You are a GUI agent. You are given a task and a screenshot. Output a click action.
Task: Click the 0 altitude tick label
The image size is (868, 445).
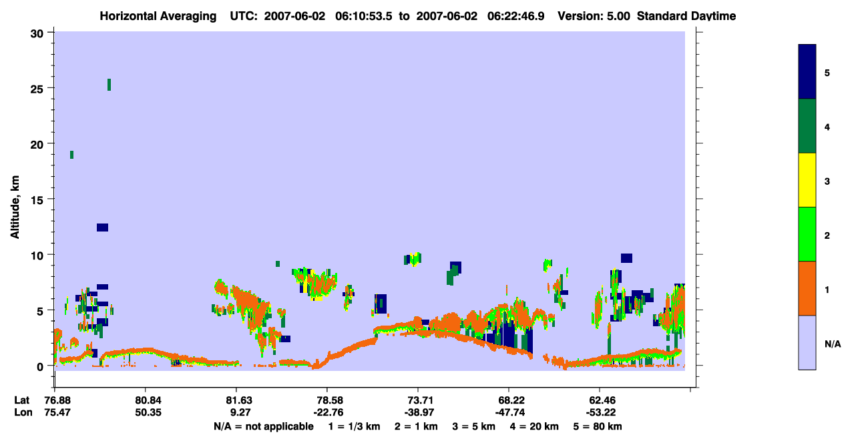pos(42,366)
